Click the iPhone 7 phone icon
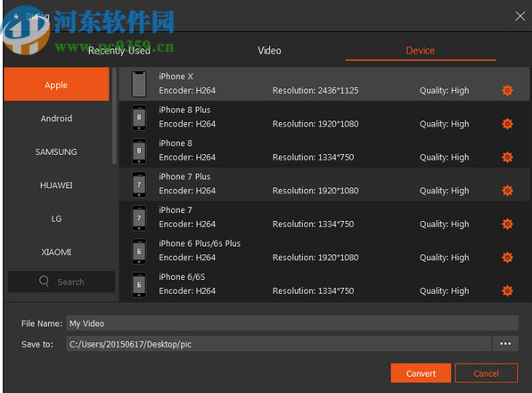 (x=139, y=217)
